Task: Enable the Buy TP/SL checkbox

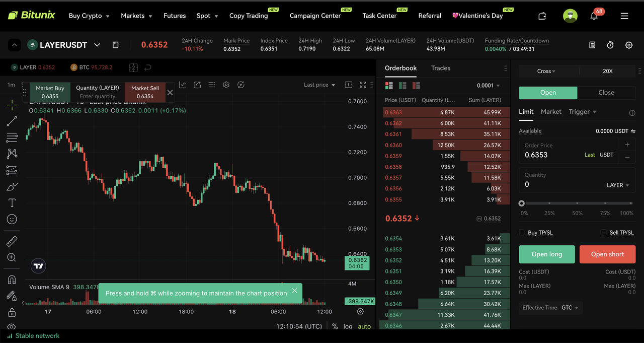Action: coord(521,232)
